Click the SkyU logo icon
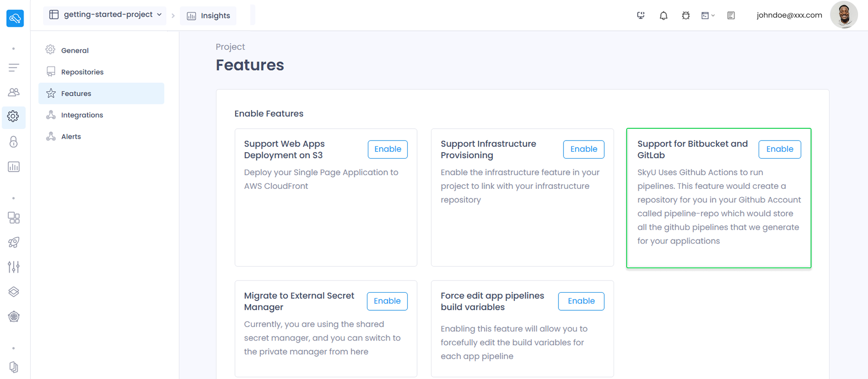Screen dimensions: 868x379 pos(15,18)
